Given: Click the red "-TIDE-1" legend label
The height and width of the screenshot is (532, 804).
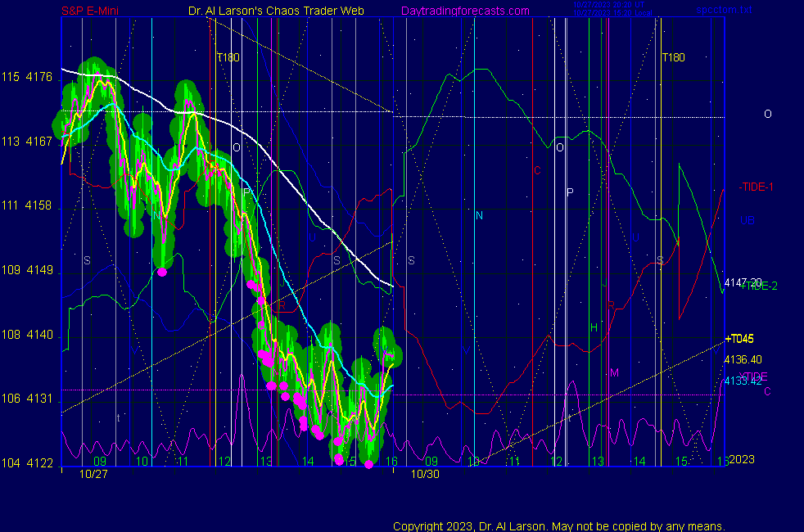Looking at the screenshot, I should click(x=756, y=187).
